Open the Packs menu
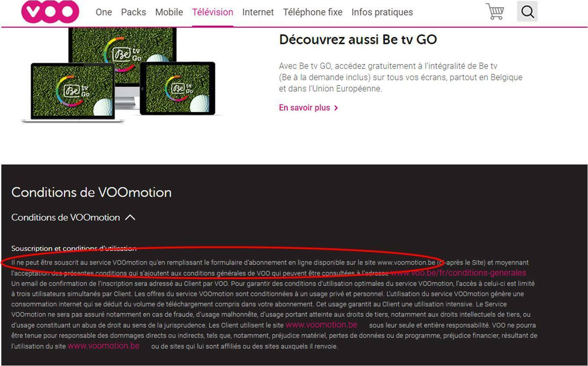Screen dimensions: 588x366 click(x=133, y=12)
